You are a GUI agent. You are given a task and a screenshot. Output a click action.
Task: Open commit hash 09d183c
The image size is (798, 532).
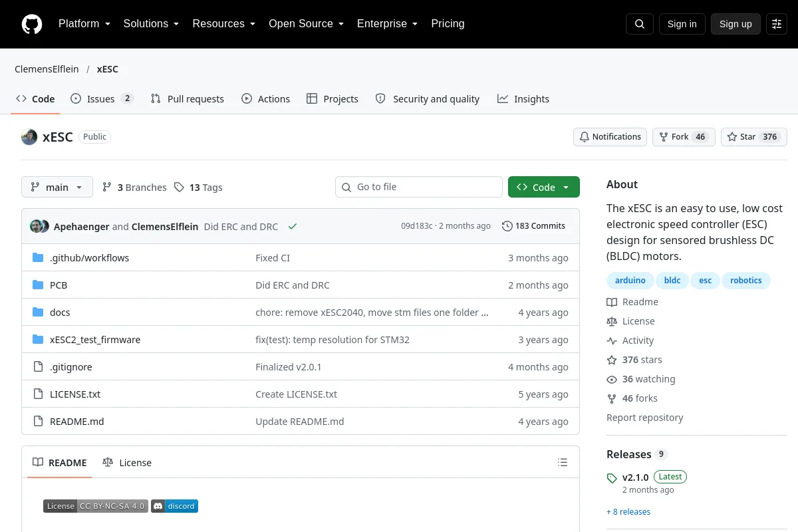tap(417, 226)
